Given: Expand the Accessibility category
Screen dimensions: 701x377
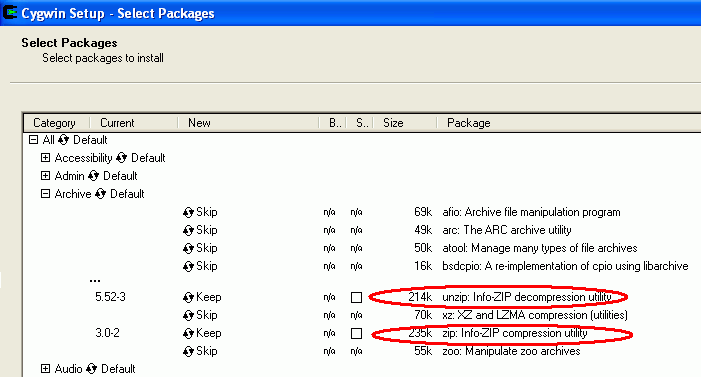Looking at the screenshot, I should (x=45, y=158).
